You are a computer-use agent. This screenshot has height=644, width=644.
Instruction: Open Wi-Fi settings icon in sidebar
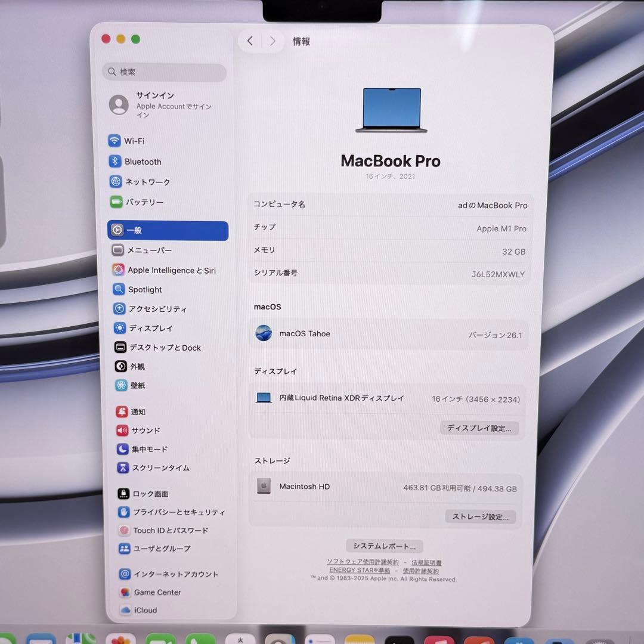[x=114, y=141]
